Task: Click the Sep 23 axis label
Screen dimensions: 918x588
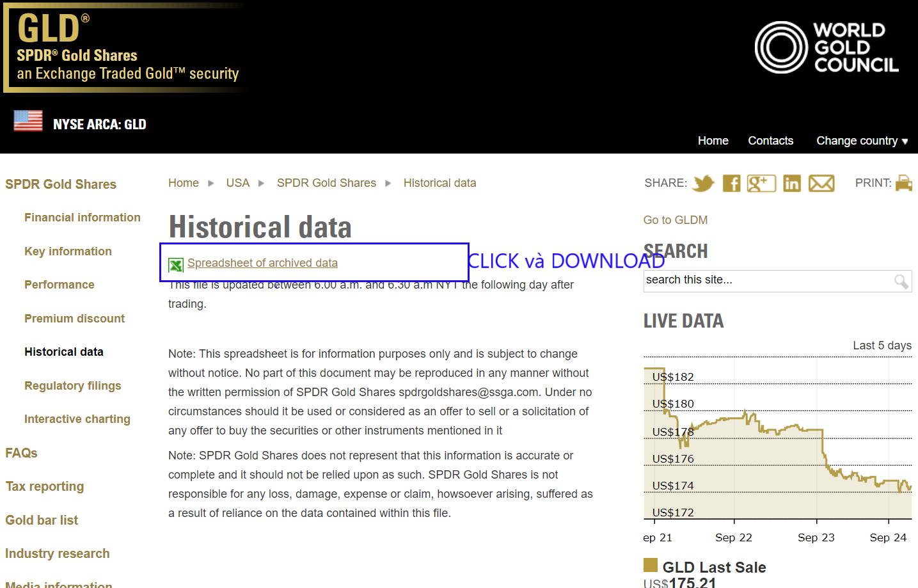Action: click(816, 537)
